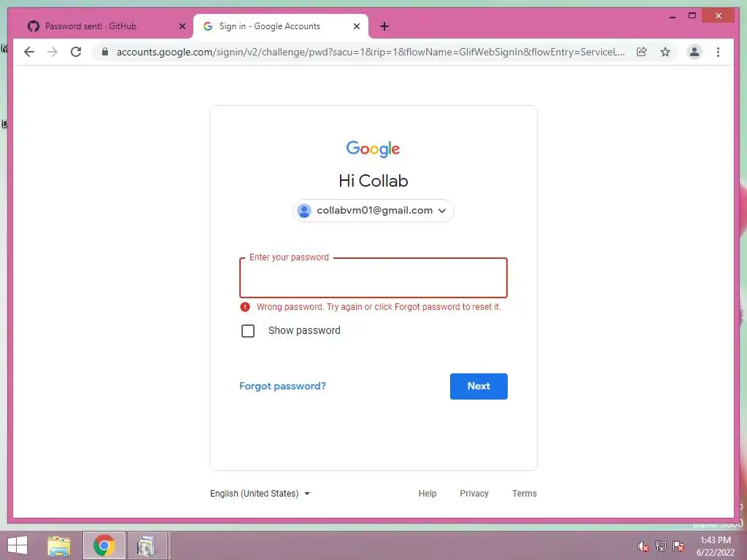Image resolution: width=747 pixels, height=560 pixels.
Task: Close the Sign in Google Accounts tab
Action: 356,26
